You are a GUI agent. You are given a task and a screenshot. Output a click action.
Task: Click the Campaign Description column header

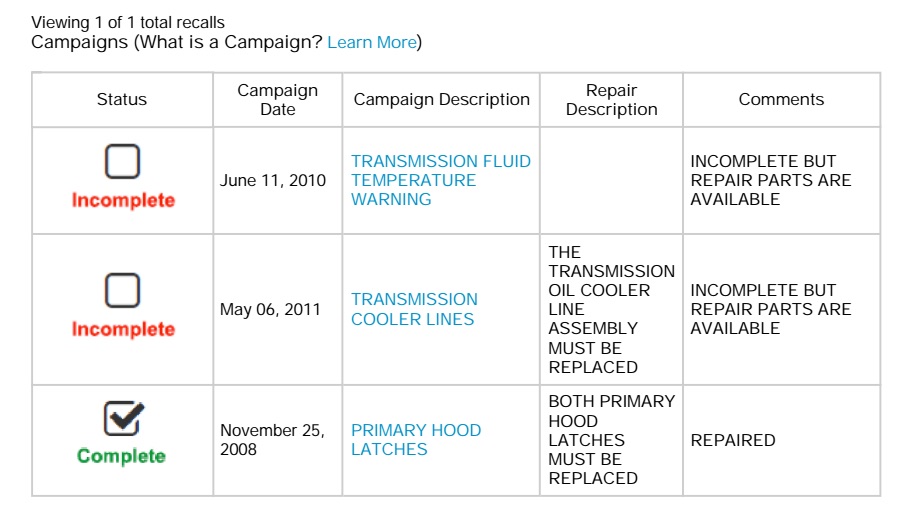click(441, 100)
